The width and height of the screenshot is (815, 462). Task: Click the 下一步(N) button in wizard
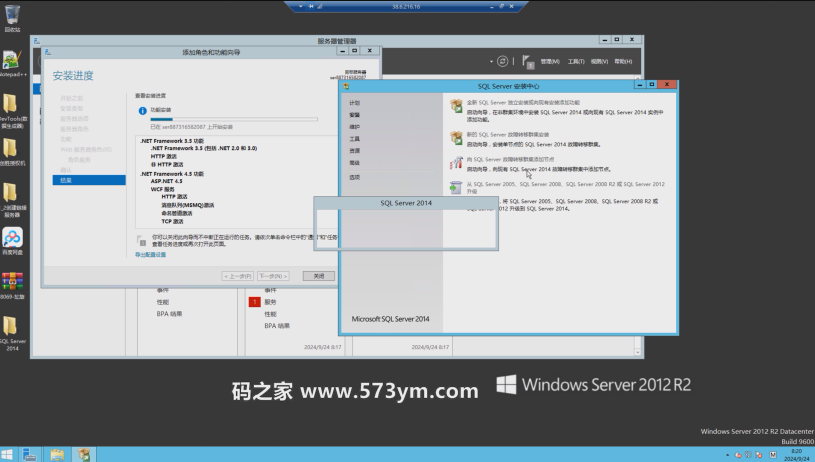coord(273,276)
